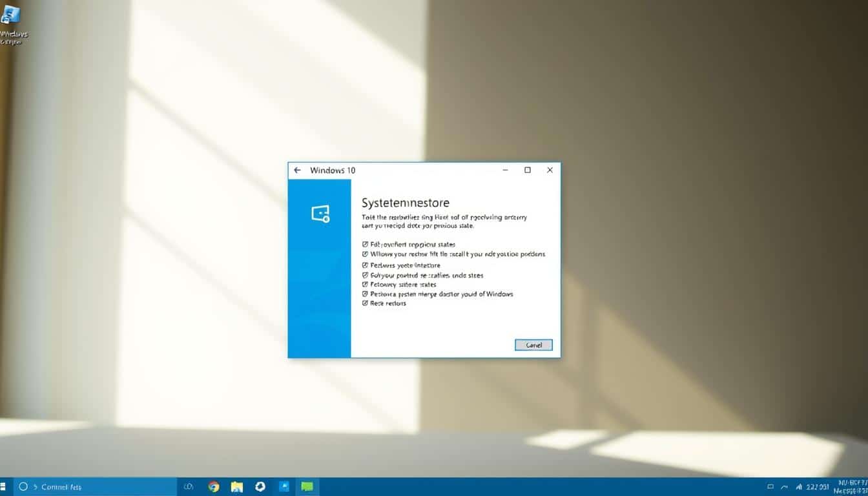The height and width of the screenshot is (496, 868).
Task: Minimize the Windows 10 dialog
Action: (505, 170)
